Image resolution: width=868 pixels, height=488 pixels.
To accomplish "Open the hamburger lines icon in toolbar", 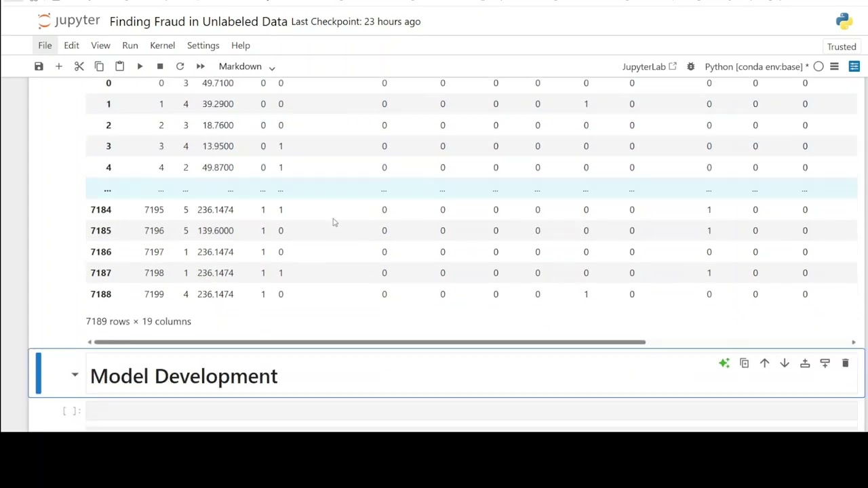I will pyautogui.click(x=834, y=66).
